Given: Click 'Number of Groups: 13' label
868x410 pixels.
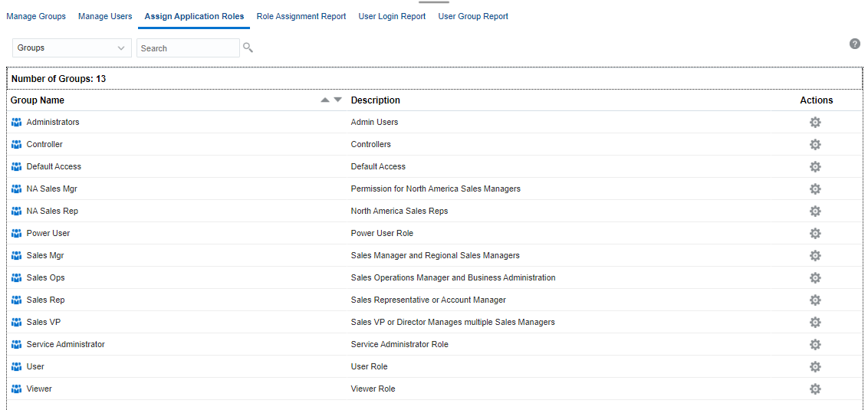Looking at the screenshot, I should pyautogui.click(x=59, y=79).
